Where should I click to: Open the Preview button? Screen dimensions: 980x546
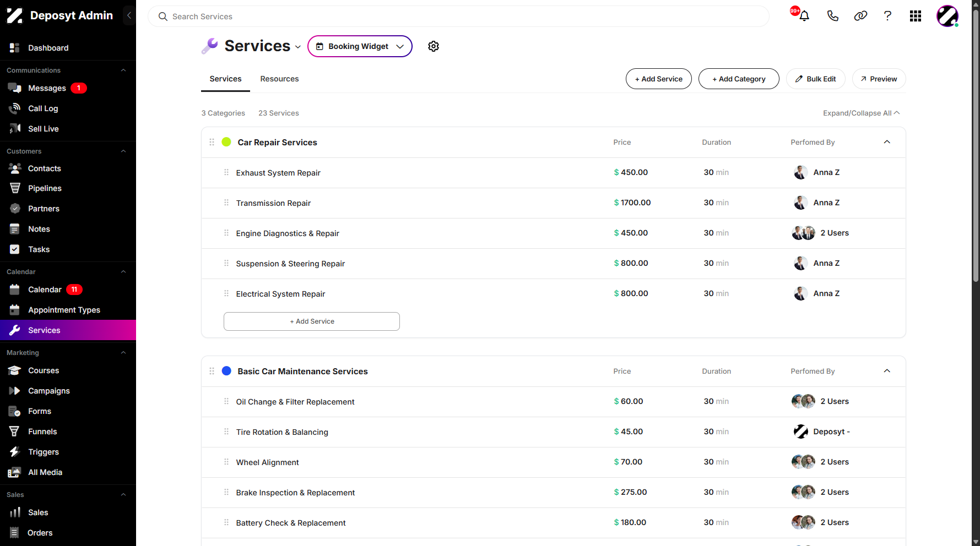(x=879, y=79)
